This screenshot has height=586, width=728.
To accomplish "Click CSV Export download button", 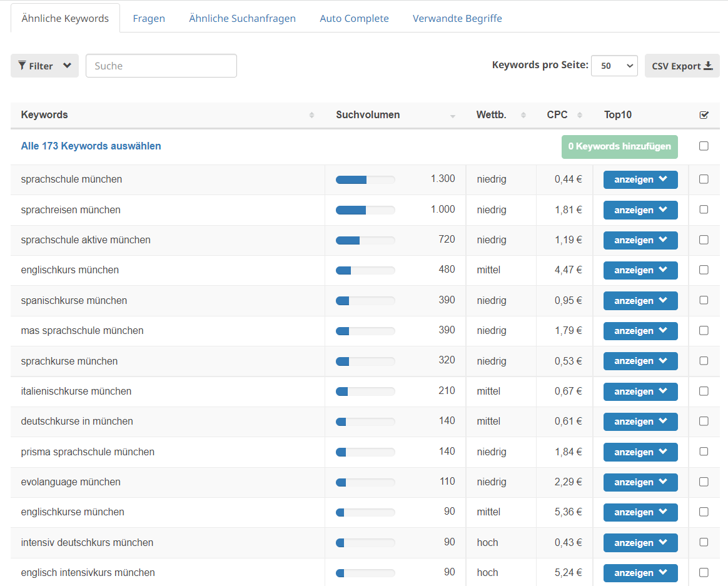I will (x=682, y=66).
